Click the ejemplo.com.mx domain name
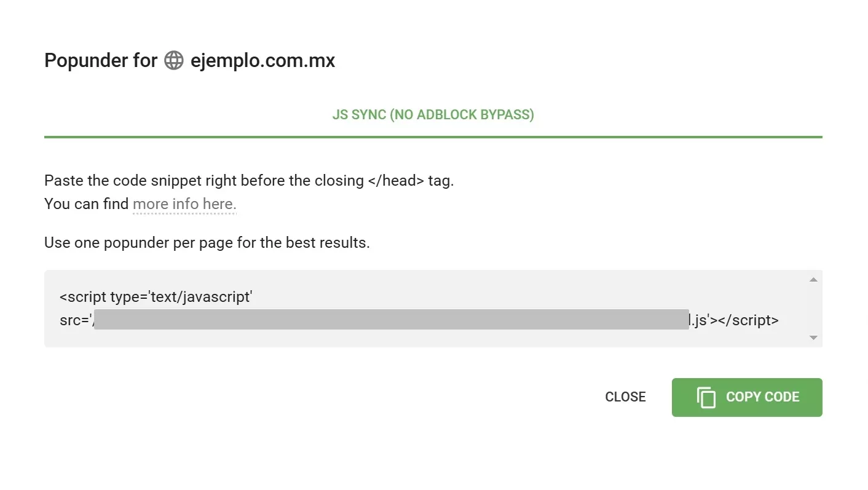The image size is (868, 490). tap(262, 61)
